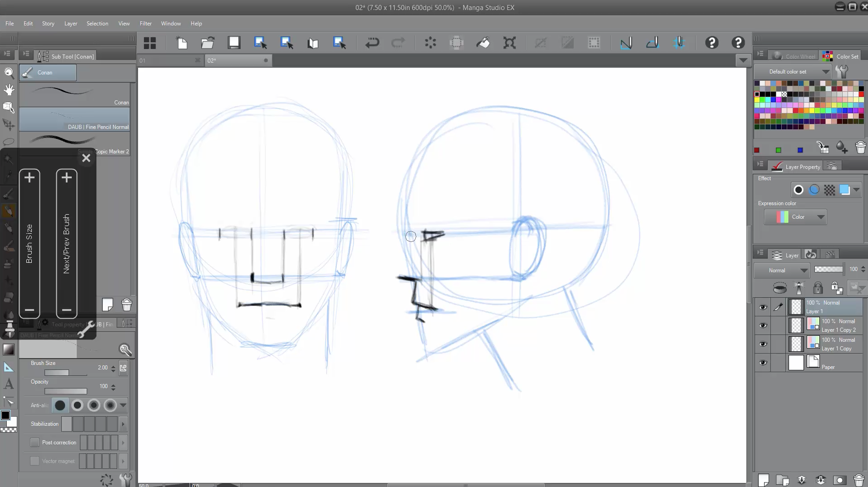Click the Open file folder icon
Image resolution: width=868 pixels, height=487 pixels.
(x=207, y=43)
